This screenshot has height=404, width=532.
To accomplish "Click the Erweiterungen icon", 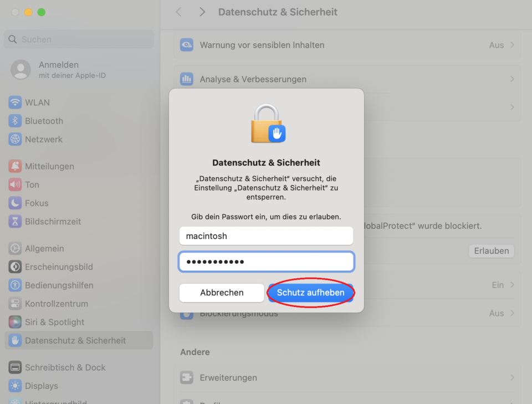I will click(x=187, y=378).
